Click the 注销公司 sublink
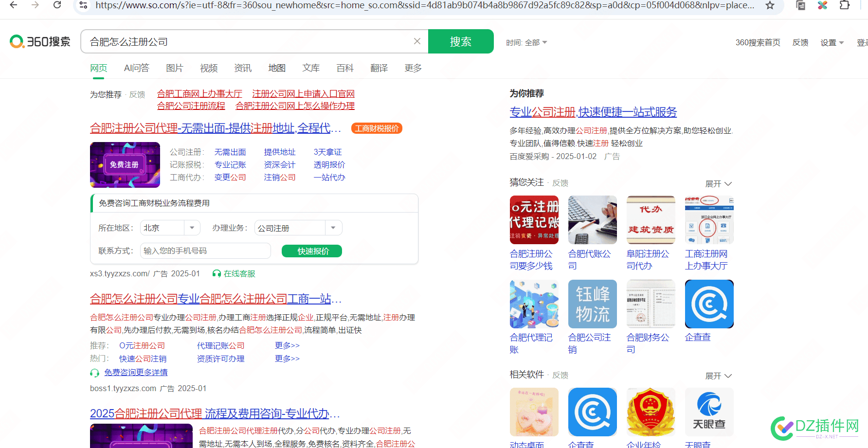 tap(280, 178)
